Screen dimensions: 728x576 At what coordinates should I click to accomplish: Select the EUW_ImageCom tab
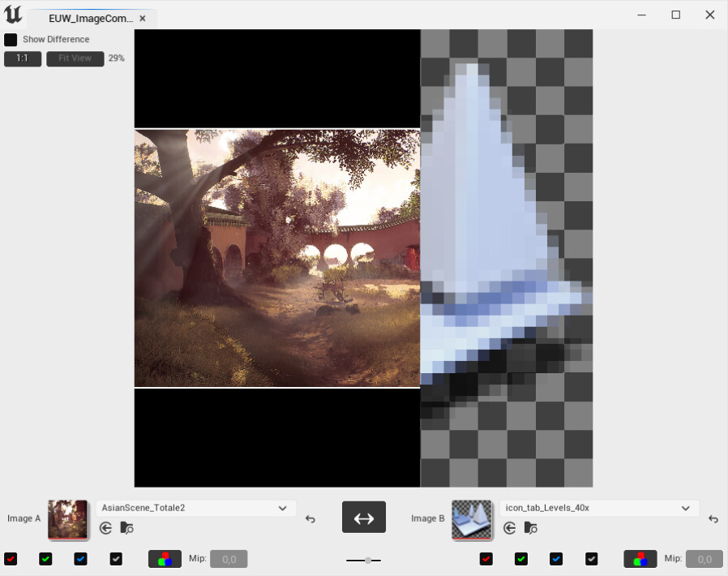[89, 17]
